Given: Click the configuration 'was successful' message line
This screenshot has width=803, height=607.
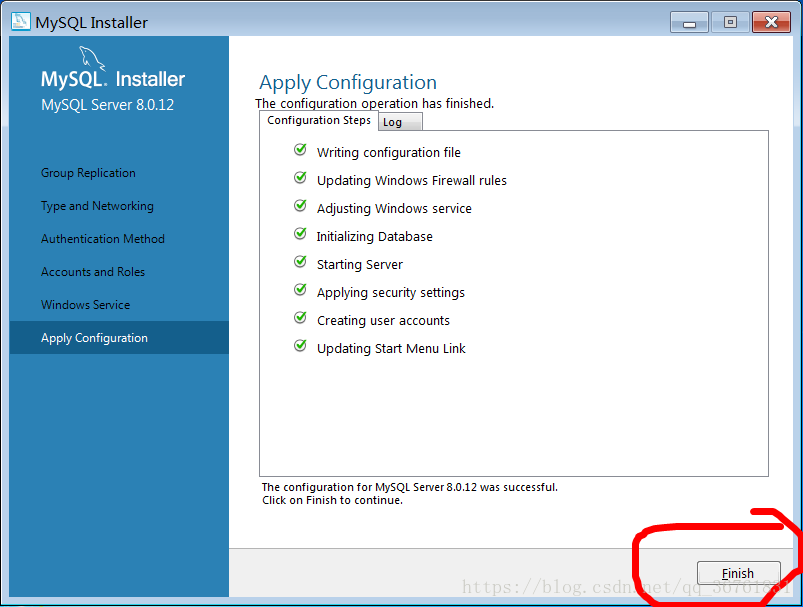Looking at the screenshot, I should (x=410, y=487).
